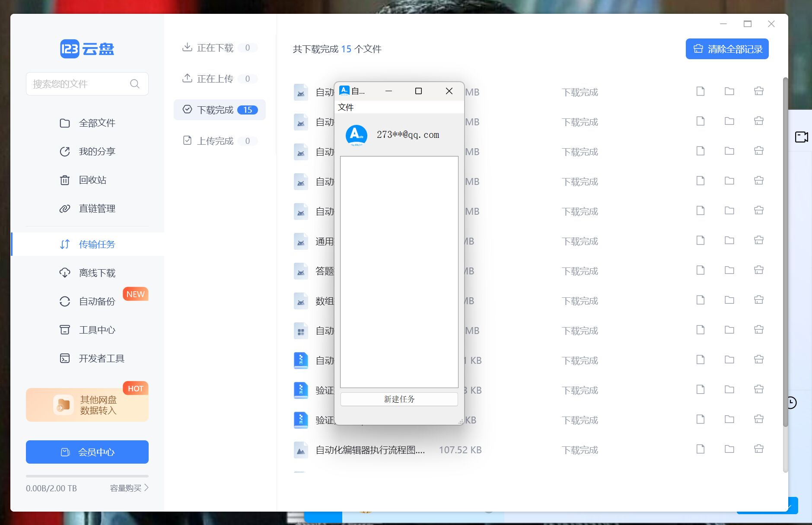Open file icon in the 数组 row
812x525 pixels.
(x=701, y=300)
